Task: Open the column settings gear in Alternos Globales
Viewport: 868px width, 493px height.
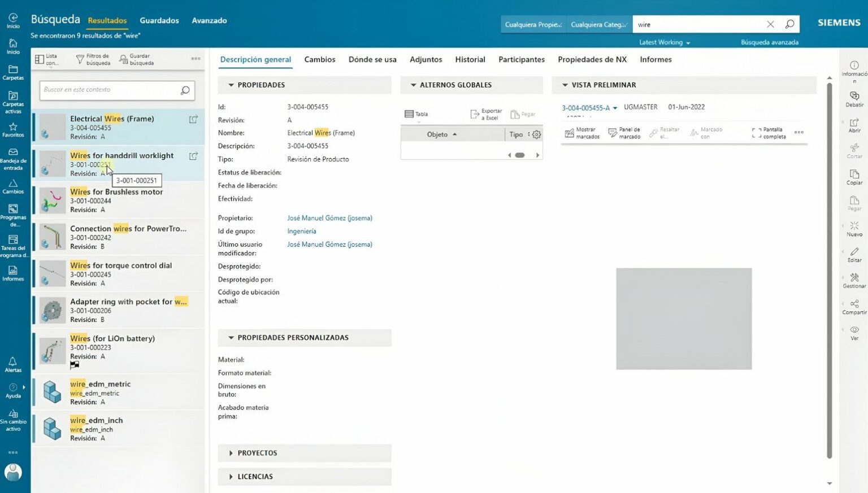Action: (x=536, y=134)
